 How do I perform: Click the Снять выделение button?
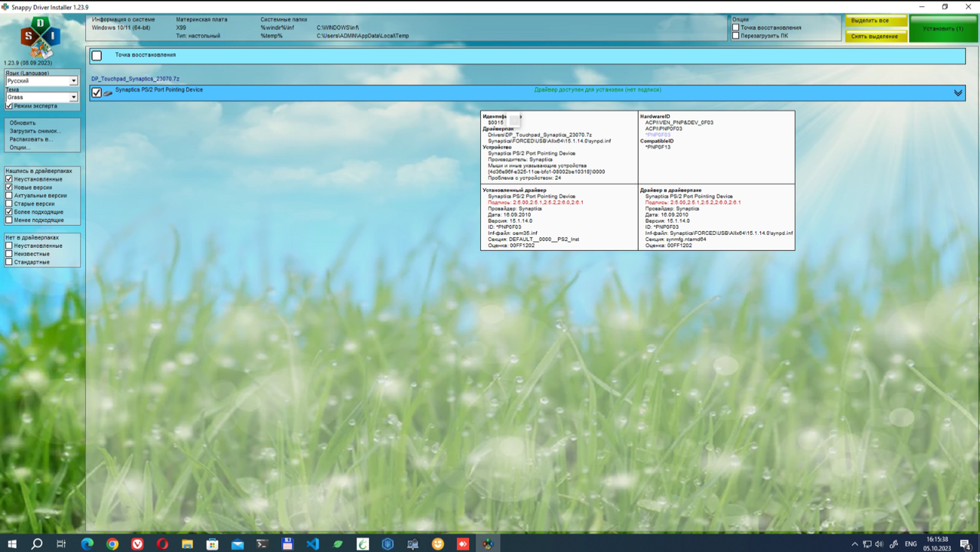(x=877, y=36)
